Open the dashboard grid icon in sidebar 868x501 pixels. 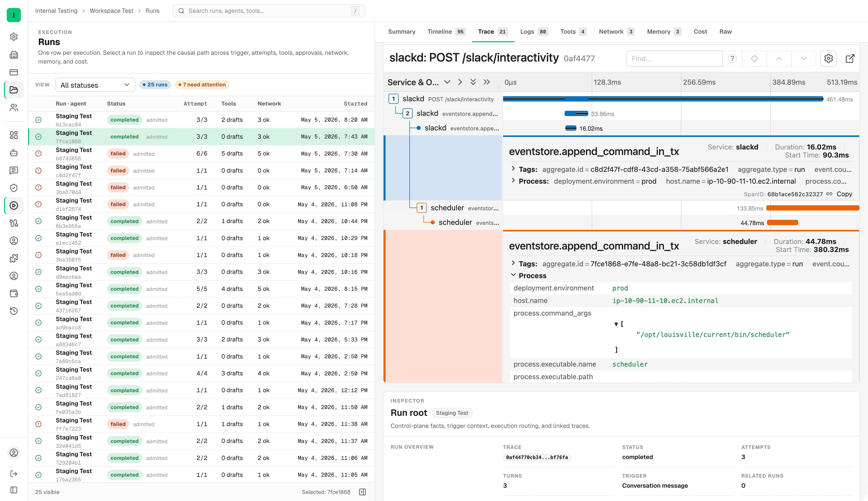(14, 135)
